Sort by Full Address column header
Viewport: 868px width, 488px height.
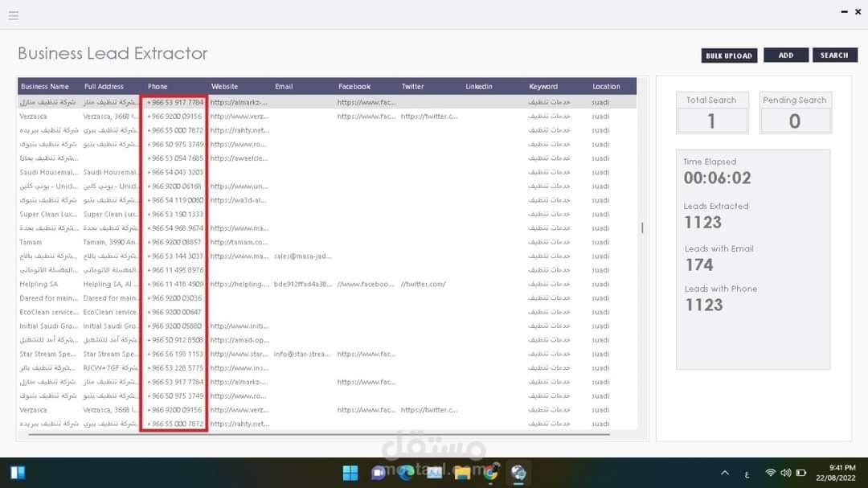tap(104, 86)
